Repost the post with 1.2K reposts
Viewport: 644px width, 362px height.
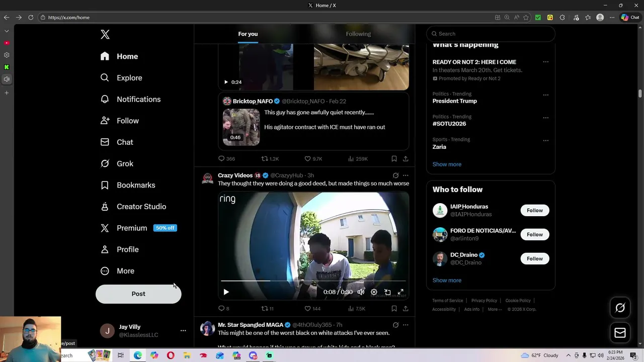[270, 159]
